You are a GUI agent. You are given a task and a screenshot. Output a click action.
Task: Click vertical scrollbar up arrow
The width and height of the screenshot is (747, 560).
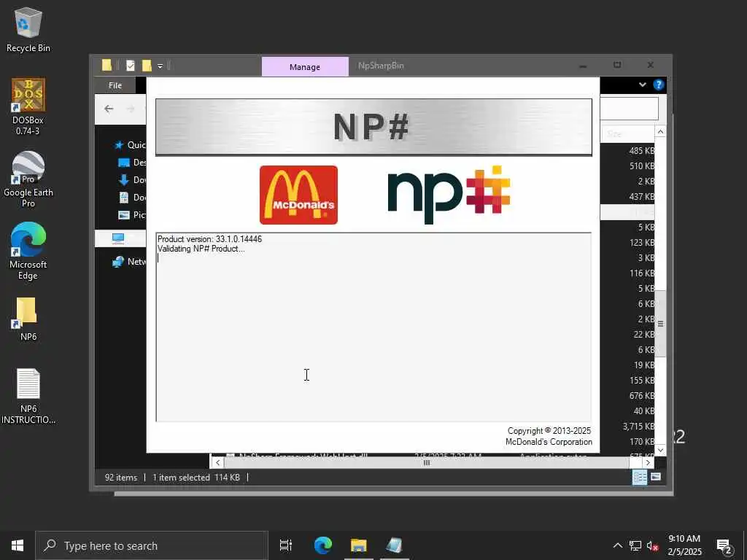tap(660, 132)
